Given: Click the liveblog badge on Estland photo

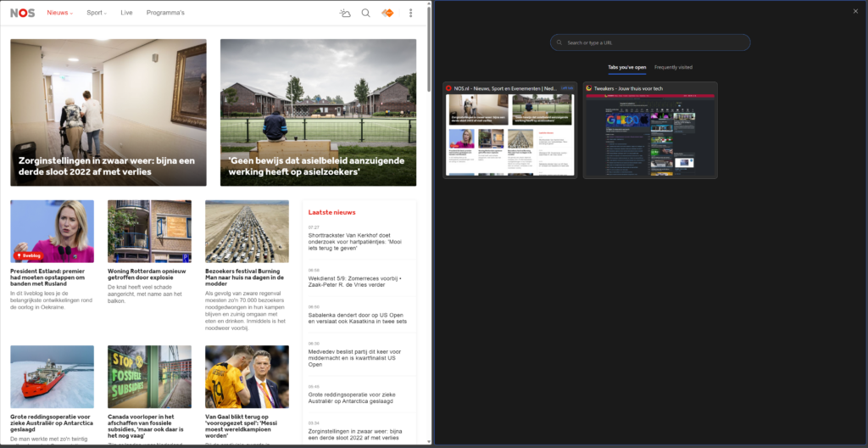Looking at the screenshot, I should coord(29,255).
